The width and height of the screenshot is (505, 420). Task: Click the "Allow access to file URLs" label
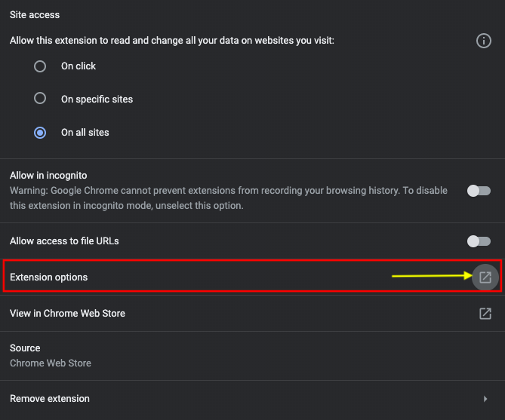click(64, 241)
